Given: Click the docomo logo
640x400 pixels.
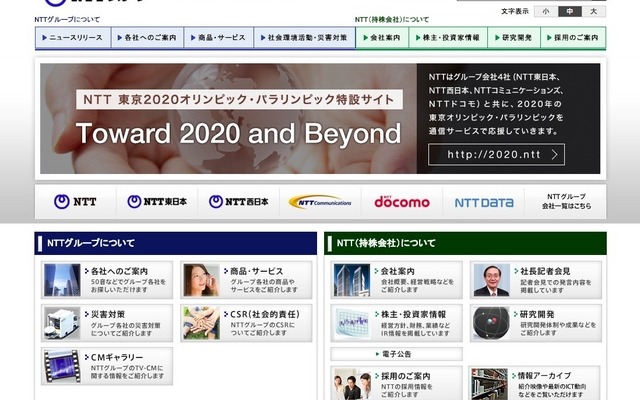Looking at the screenshot, I should (402, 202).
